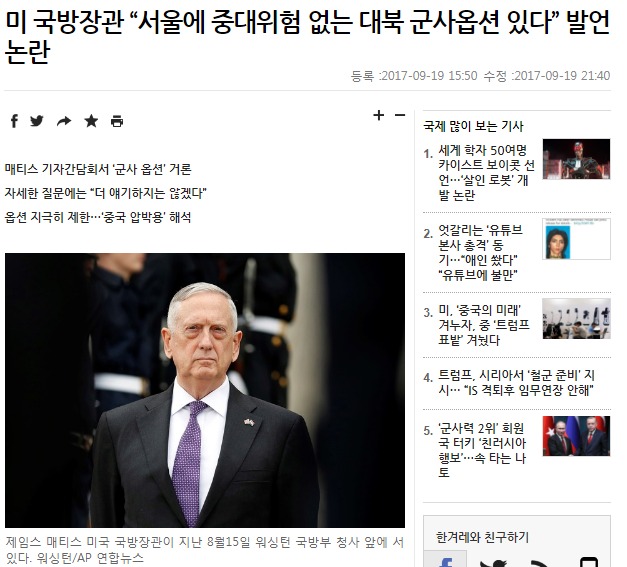The width and height of the screenshot is (627, 567).
Task: Decrease font size with minus icon
Action: click(400, 115)
